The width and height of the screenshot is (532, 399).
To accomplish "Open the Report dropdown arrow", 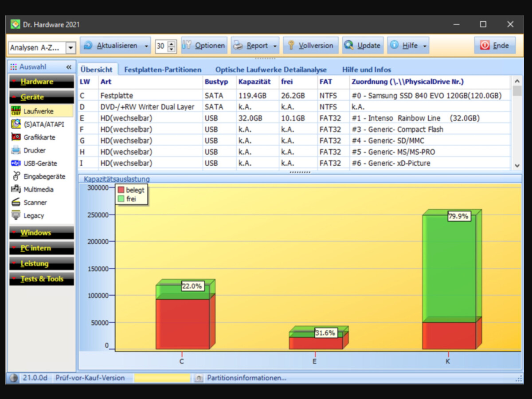I will pyautogui.click(x=275, y=46).
